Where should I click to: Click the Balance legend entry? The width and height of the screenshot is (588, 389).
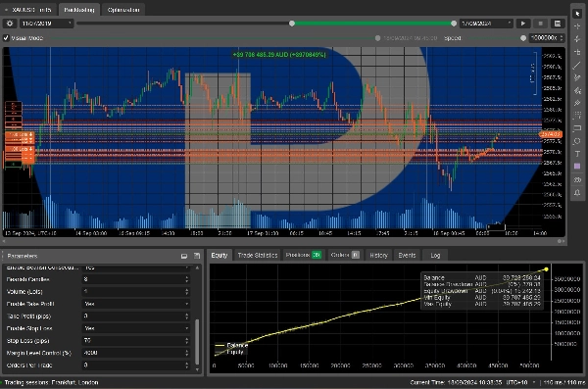pyautogui.click(x=231, y=345)
